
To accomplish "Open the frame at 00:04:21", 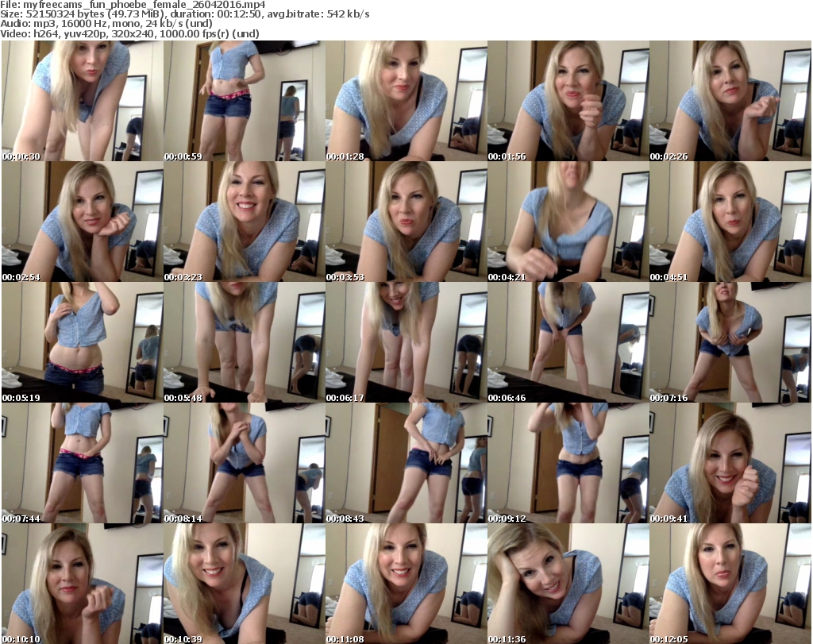I will click(x=568, y=222).
